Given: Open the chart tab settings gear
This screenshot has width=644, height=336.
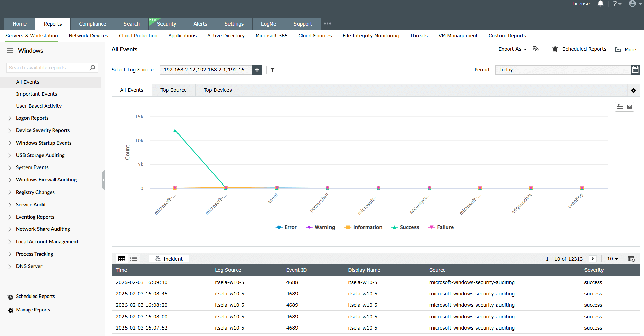Looking at the screenshot, I should pos(633,91).
